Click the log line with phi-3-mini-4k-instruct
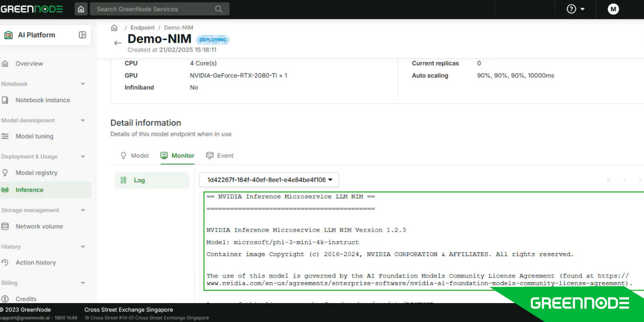The height and width of the screenshot is (322, 644). 283,242
